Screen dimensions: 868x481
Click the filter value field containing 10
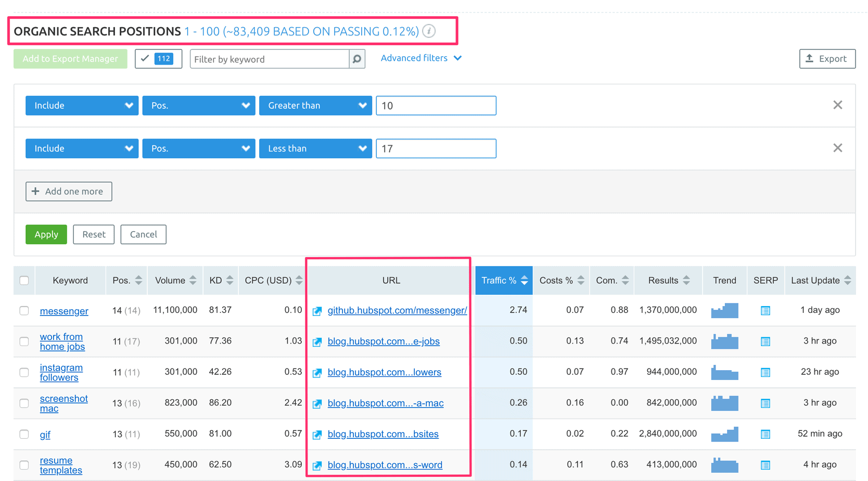[x=436, y=106]
